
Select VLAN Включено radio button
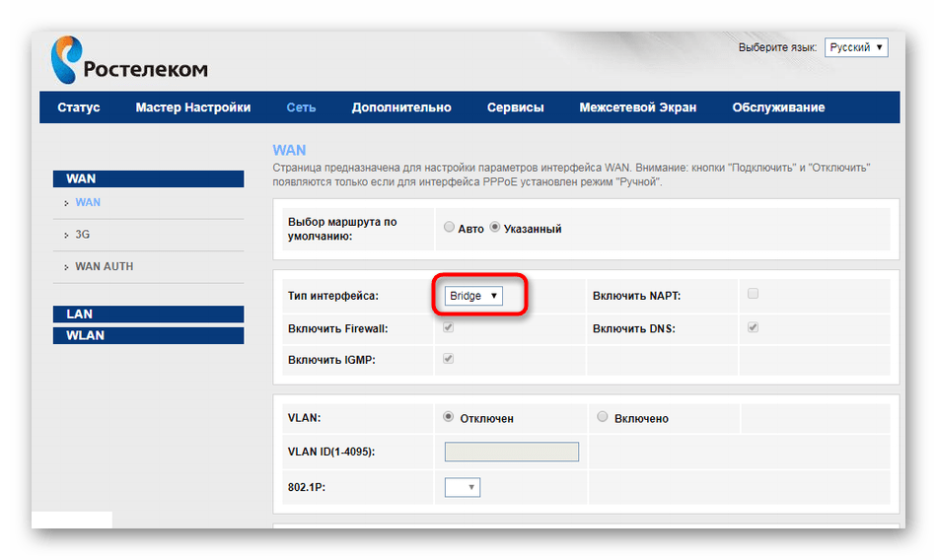pyautogui.click(x=603, y=417)
